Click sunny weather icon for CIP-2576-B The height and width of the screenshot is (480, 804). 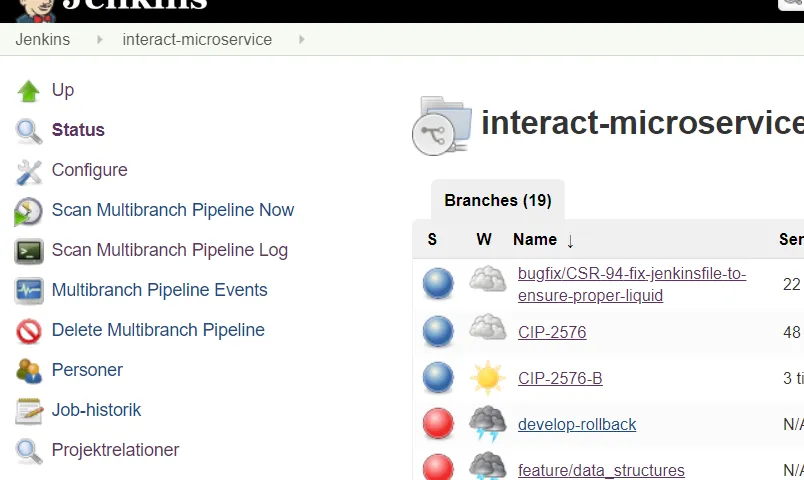pos(488,378)
